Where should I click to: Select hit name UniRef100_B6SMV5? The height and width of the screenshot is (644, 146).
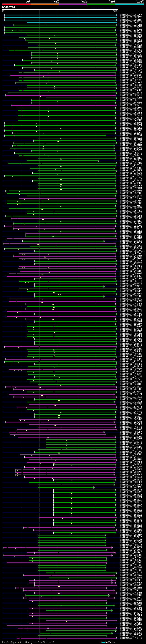point(131,319)
